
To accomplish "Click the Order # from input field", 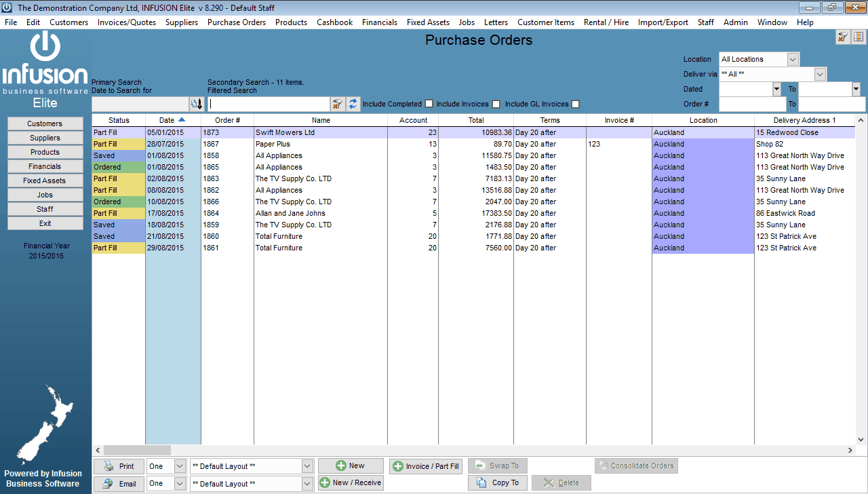I will [752, 104].
